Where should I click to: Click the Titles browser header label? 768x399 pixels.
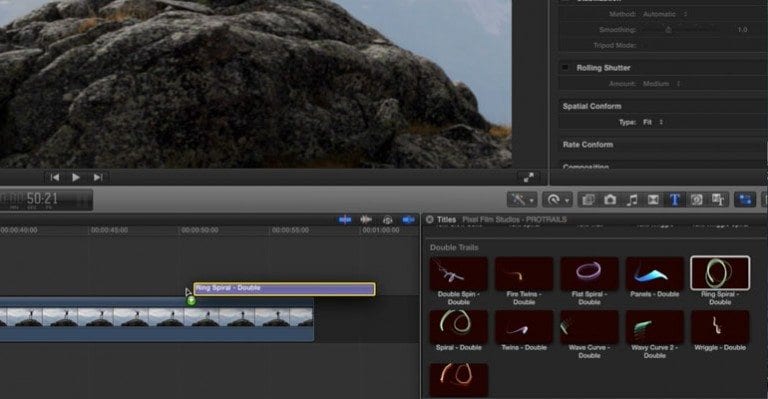[x=447, y=220]
